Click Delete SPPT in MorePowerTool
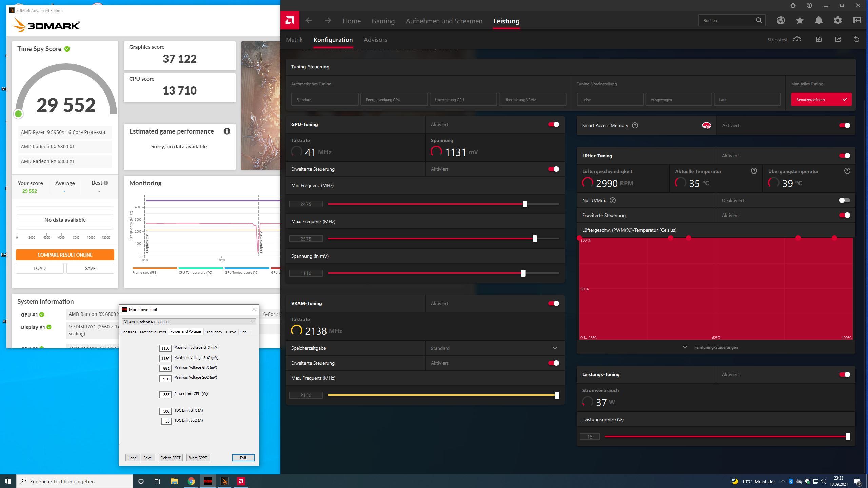 point(171,457)
